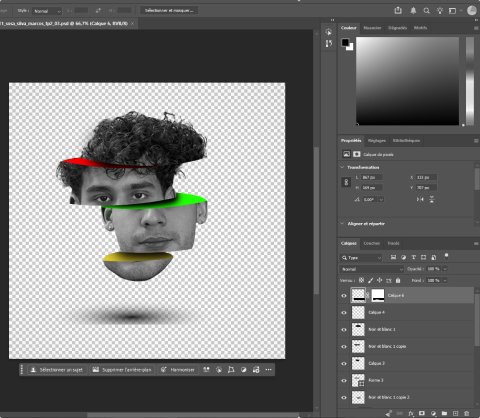Filter layers by pixel layers icon
480x418 pixels.
[393, 257]
